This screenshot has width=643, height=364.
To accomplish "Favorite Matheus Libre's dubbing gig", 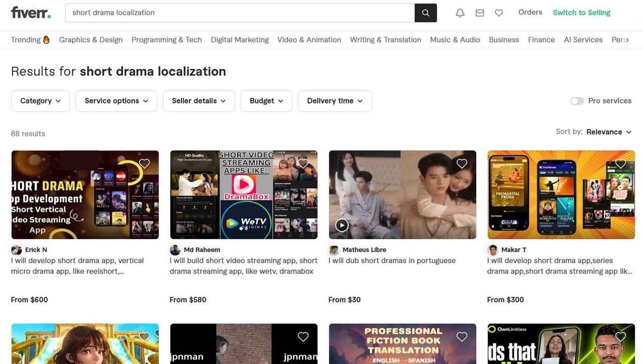I will (x=462, y=163).
